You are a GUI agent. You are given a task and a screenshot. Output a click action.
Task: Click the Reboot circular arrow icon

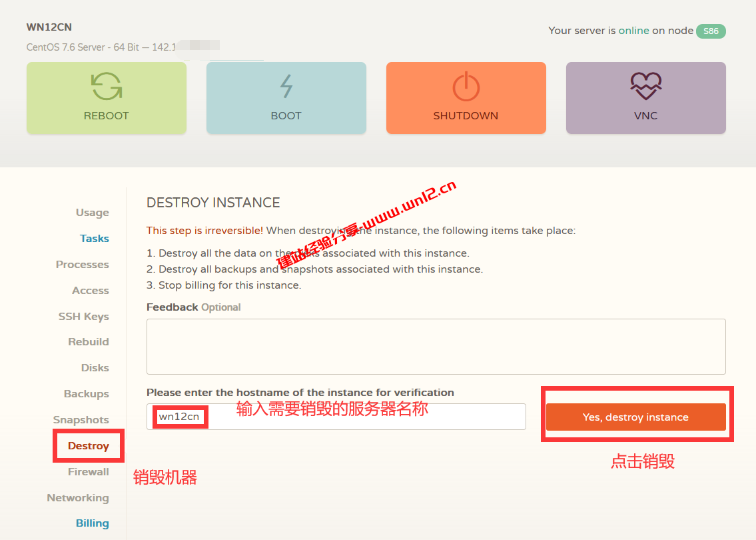pos(106,85)
